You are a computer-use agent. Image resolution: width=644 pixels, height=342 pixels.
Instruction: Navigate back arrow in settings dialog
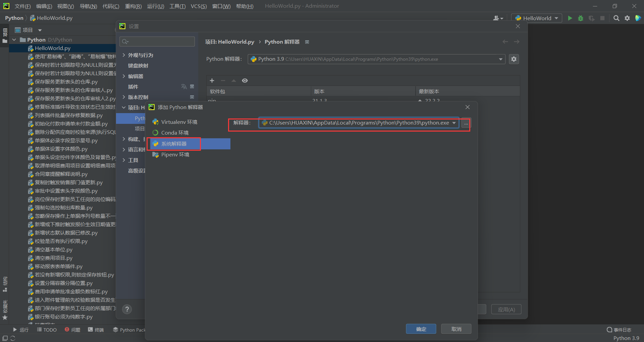[x=505, y=42]
